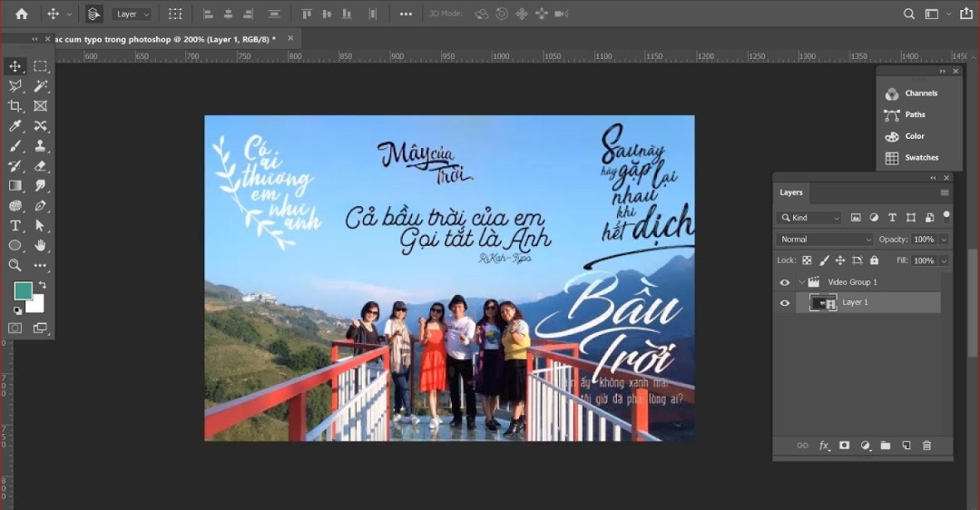Viewport: 980px width, 510px height.
Task: Toggle Layer 1 visibility eye
Action: [785, 303]
